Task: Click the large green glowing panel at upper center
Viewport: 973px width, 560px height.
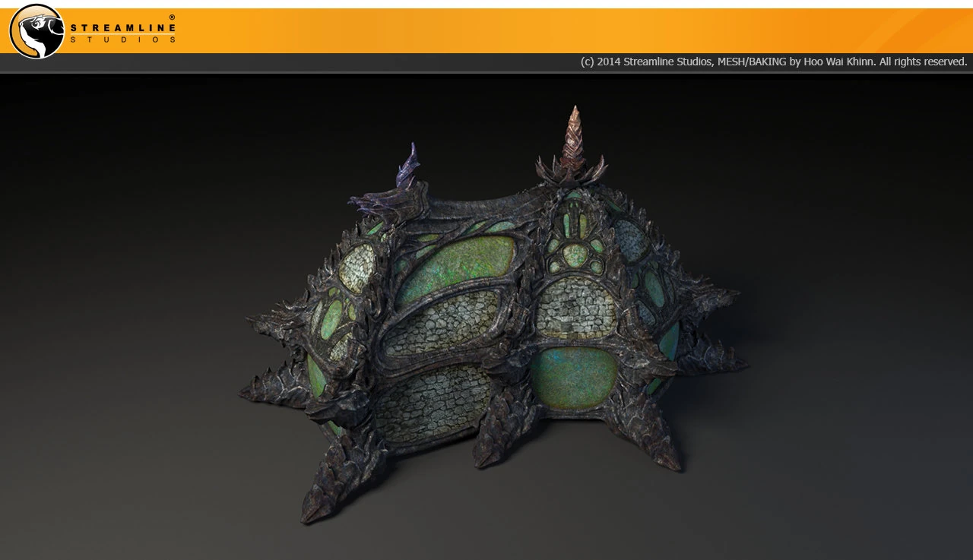Action: pyautogui.click(x=455, y=266)
